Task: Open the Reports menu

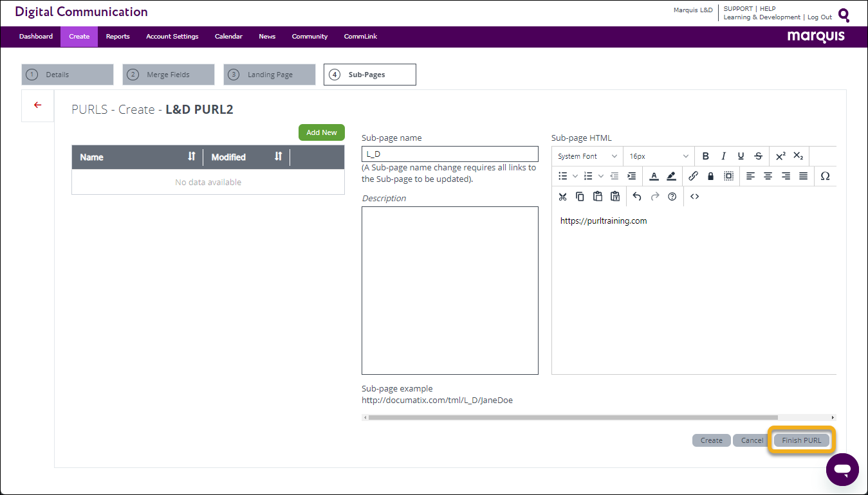Action: click(x=118, y=37)
